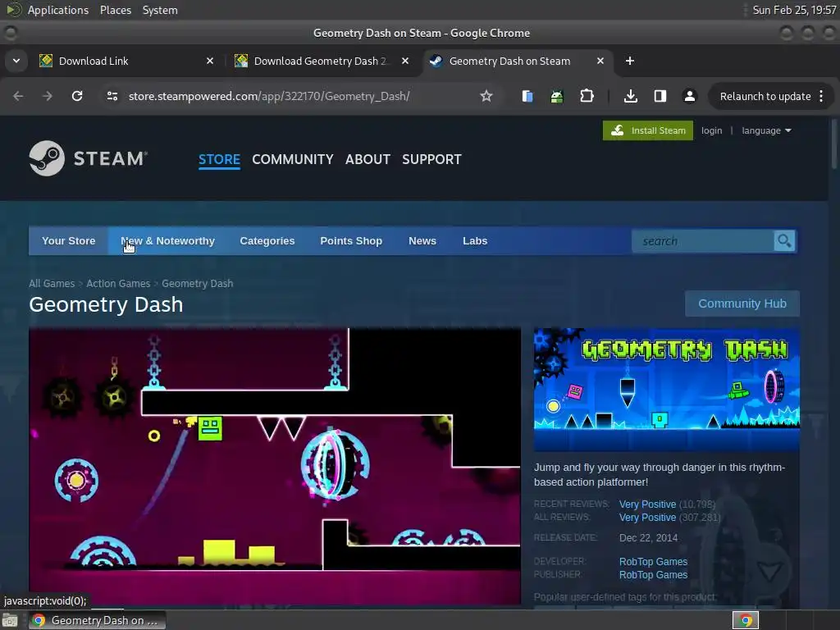Open the Chrome three-dot menu
The image size is (840, 630).
(x=821, y=96)
